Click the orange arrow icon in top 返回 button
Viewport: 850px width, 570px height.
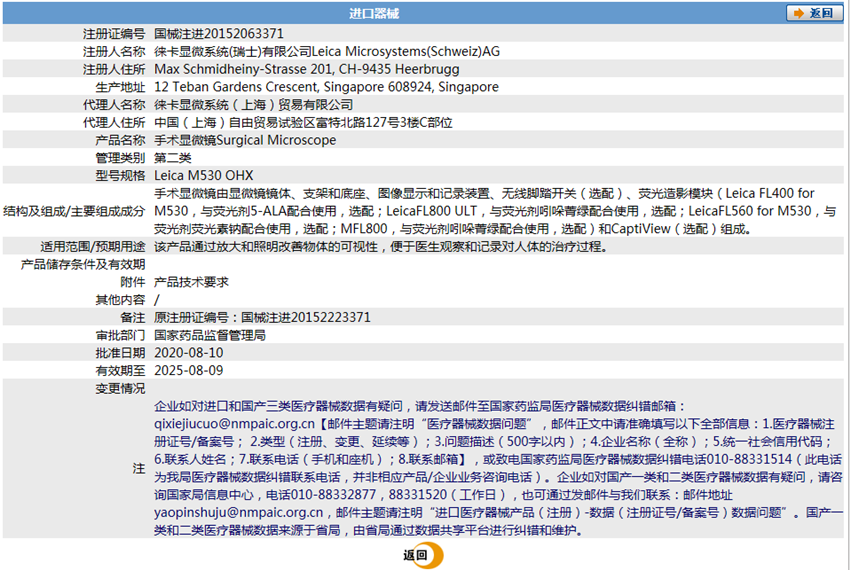pyautogui.click(x=799, y=13)
